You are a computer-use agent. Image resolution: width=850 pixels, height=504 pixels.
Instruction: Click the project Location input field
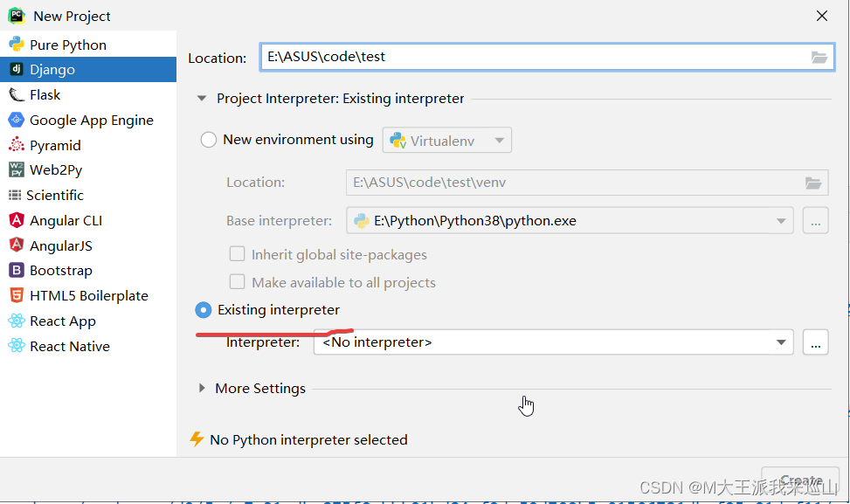pos(547,57)
